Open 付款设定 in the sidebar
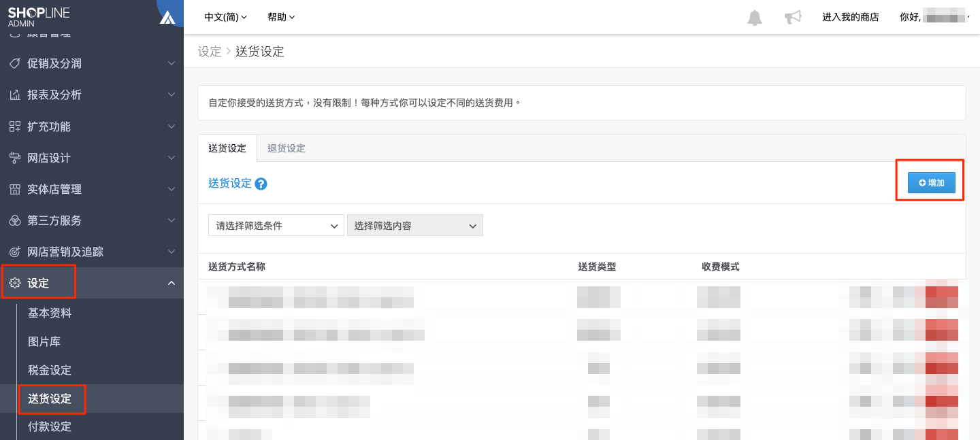The image size is (980, 440). pyautogui.click(x=50, y=427)
